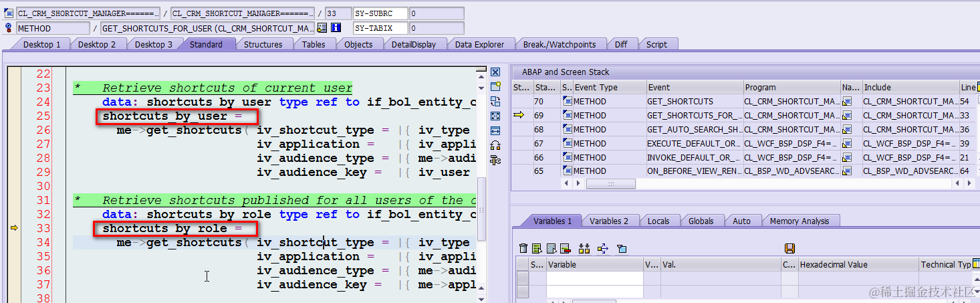Open the Objects tab

pos(358,44)
